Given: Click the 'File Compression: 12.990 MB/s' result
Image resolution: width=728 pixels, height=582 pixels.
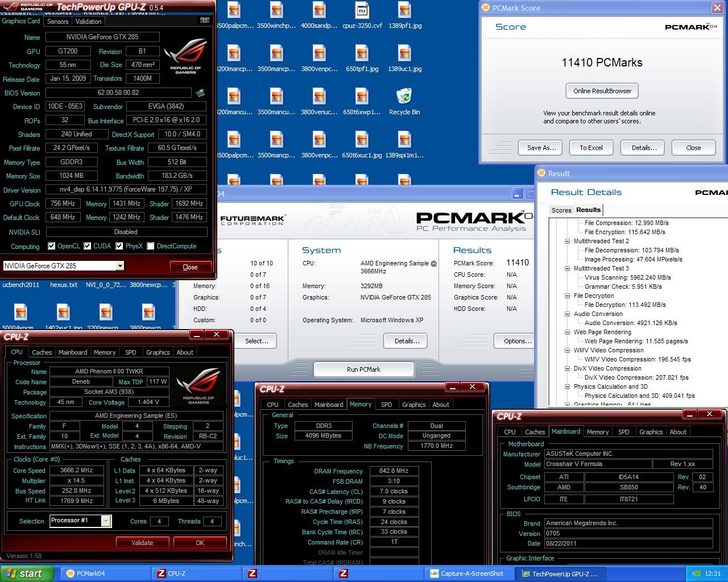Looking at the screenshot, I should (626, 223).
